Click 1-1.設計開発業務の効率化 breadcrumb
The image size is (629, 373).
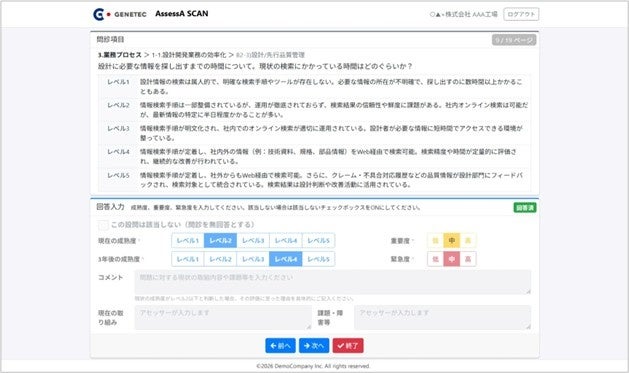[189, 55]
